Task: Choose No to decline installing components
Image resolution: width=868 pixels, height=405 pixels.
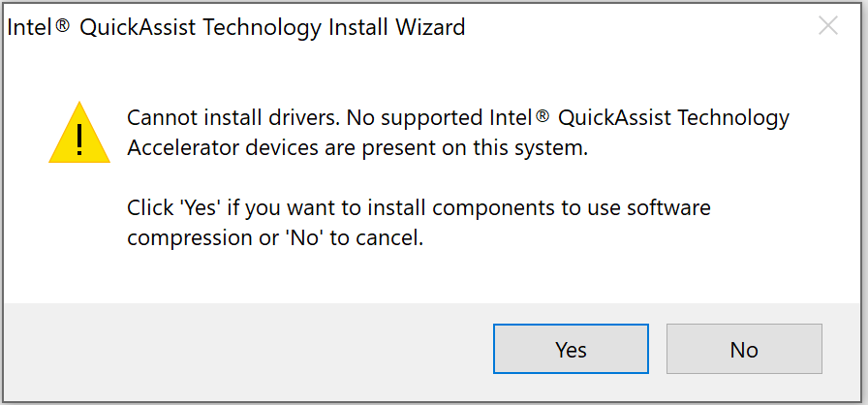Action: coord(744,349)
